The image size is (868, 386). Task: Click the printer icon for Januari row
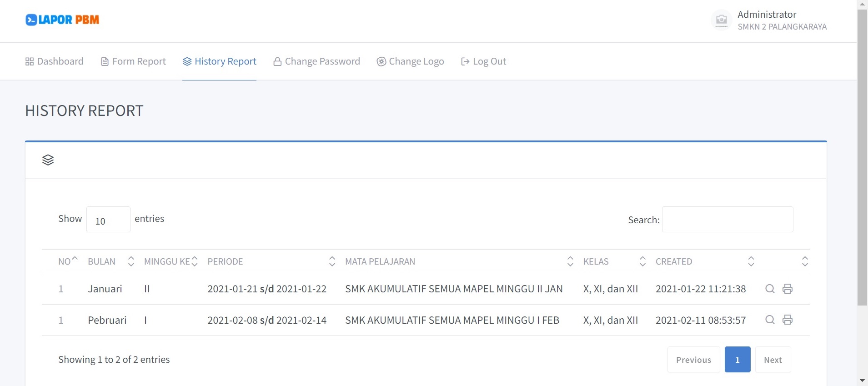click(788, 289)
